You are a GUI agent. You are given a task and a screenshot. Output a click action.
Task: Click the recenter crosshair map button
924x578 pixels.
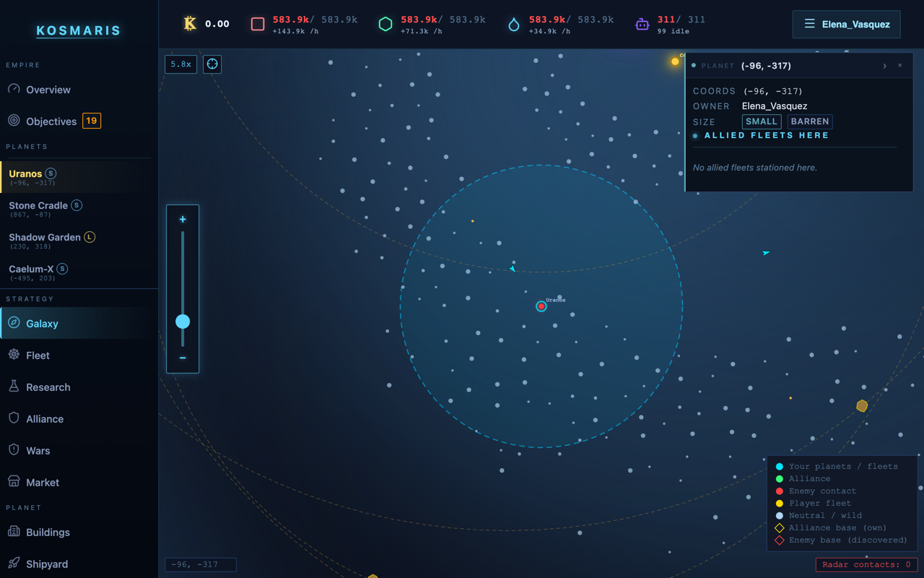tap(212, 64)
